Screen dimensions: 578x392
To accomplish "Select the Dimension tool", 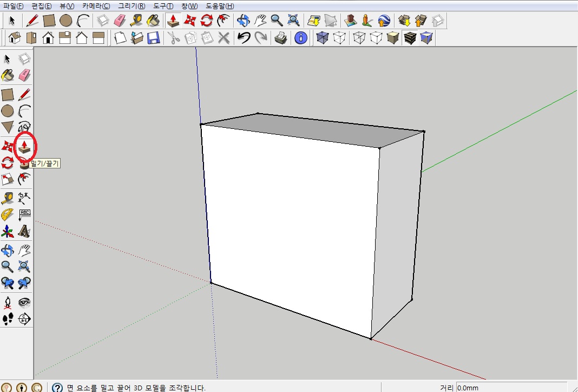I will (24, 198).
